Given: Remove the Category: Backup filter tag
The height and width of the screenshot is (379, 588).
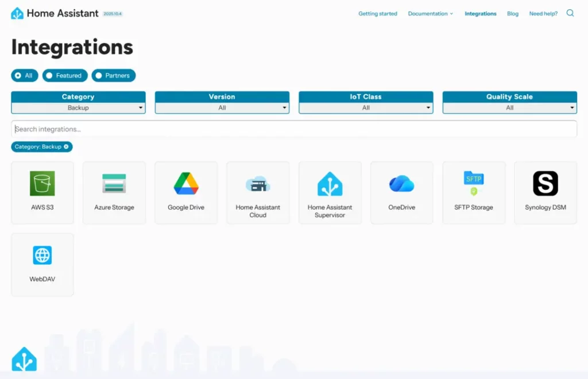Looking at the screenshot, I should coord(66,147).
